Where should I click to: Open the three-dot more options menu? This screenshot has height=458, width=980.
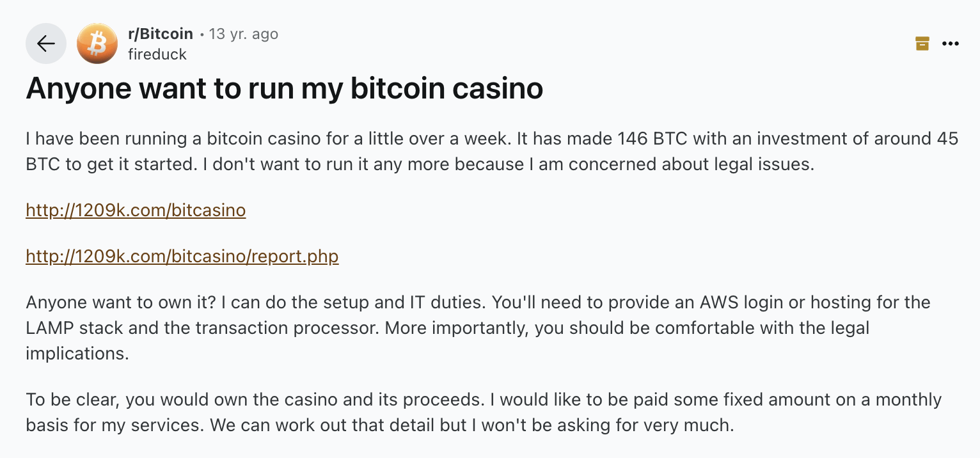click(x=951, y=43)
